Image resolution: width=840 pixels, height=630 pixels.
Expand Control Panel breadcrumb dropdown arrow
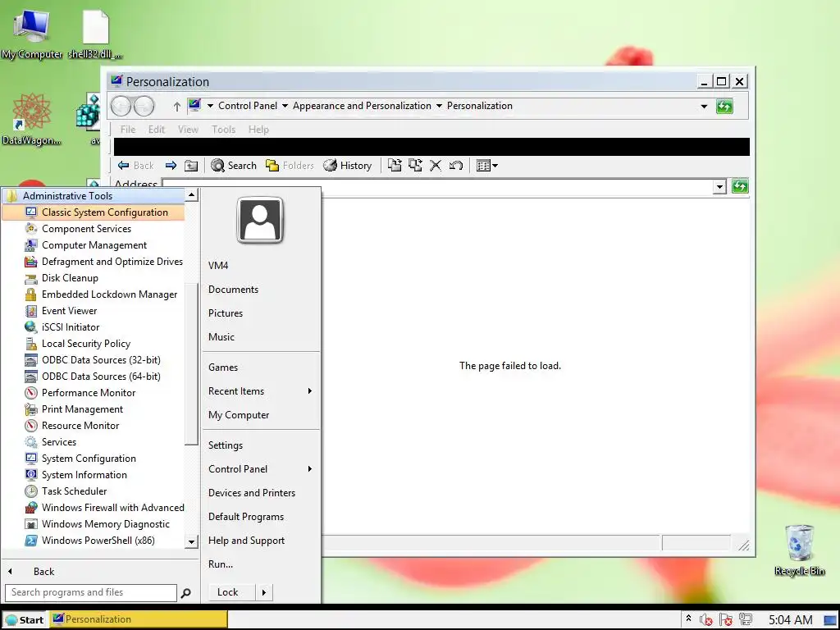[285, 106]
